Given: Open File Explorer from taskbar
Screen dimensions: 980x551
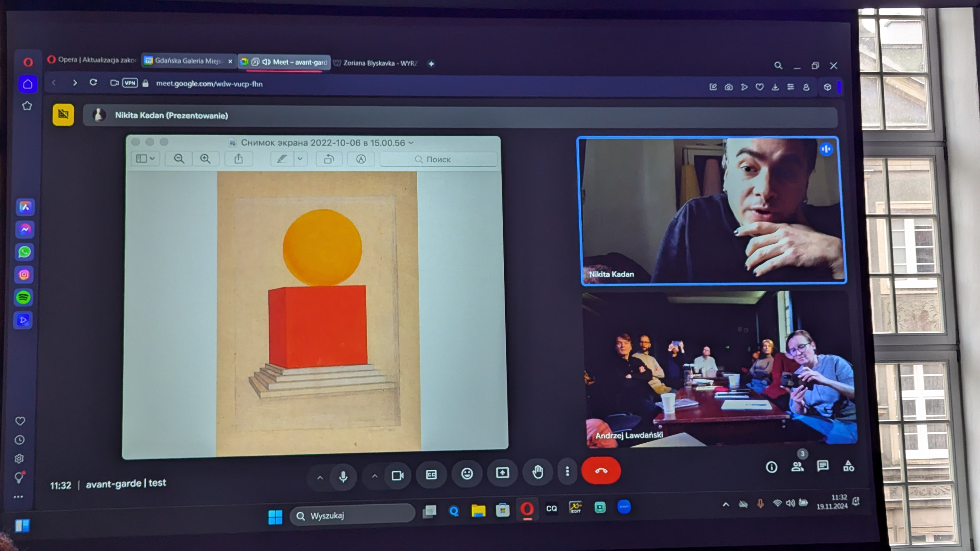Looking at the screenshot, I should 478,511.
